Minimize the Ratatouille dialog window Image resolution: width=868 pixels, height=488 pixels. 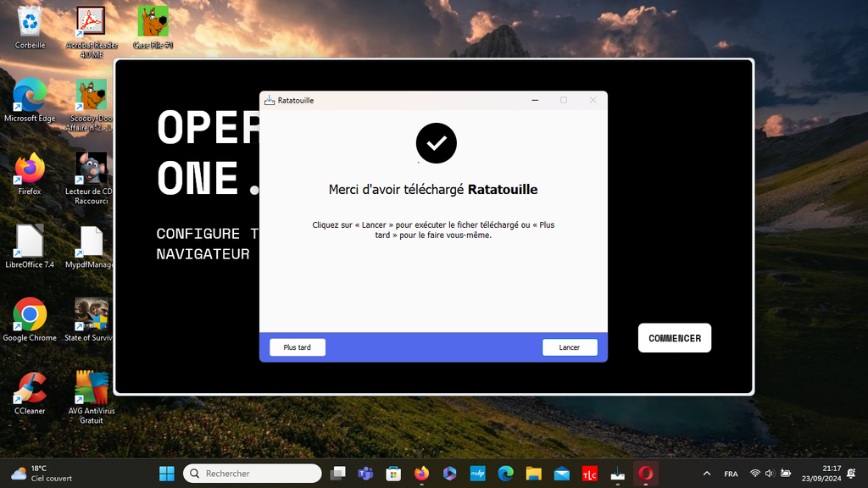tap(535, 100)
